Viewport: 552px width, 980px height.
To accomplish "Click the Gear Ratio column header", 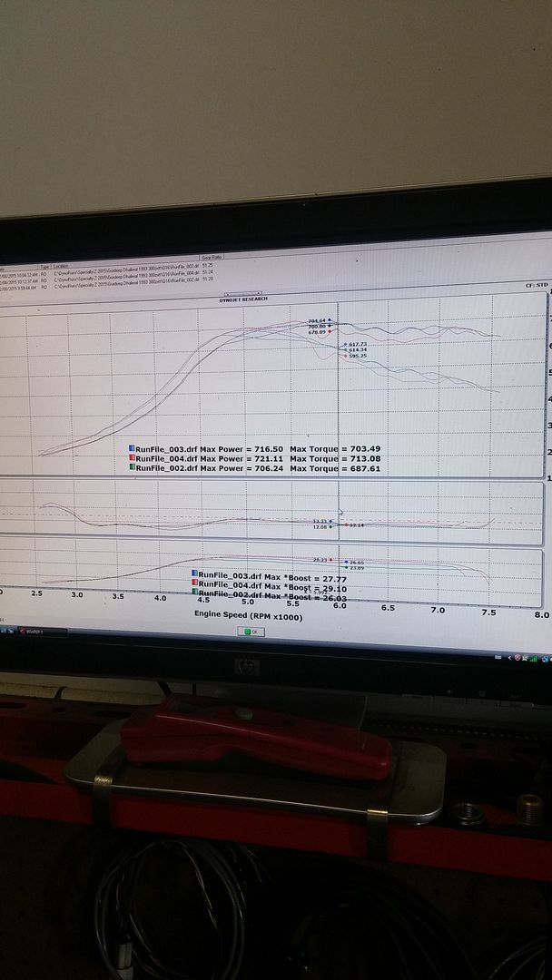I will 211,259.
